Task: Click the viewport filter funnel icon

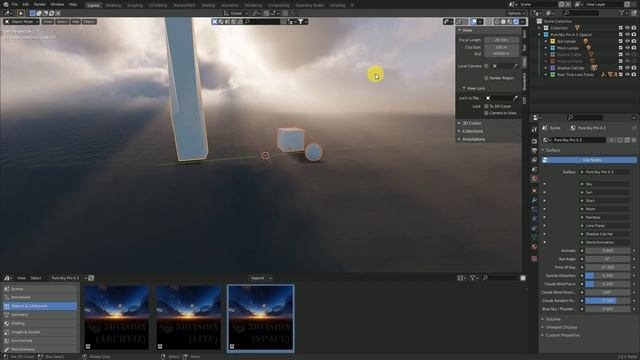Action: (x=301, y=22)
